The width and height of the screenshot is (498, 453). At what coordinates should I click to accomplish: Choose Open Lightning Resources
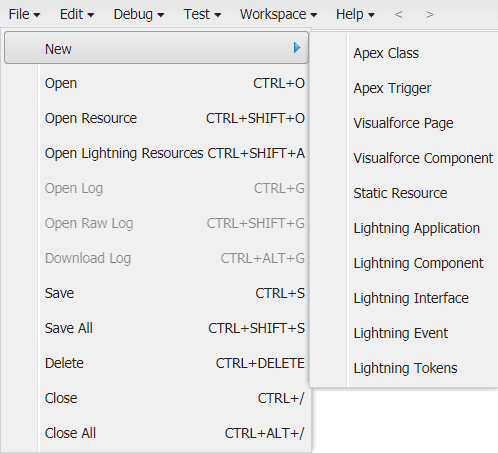pos(175,153)
